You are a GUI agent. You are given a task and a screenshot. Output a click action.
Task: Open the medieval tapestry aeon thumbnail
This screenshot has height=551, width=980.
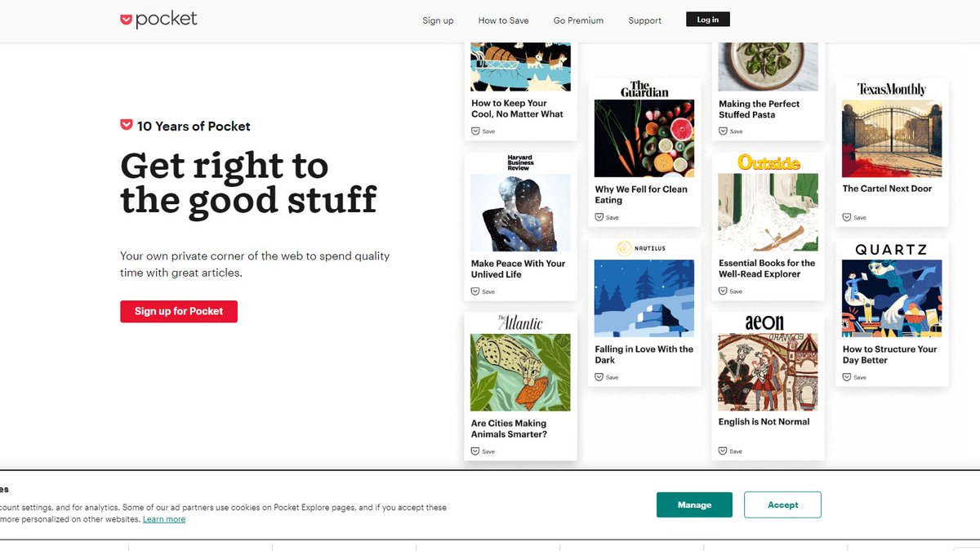click(768, 371)
